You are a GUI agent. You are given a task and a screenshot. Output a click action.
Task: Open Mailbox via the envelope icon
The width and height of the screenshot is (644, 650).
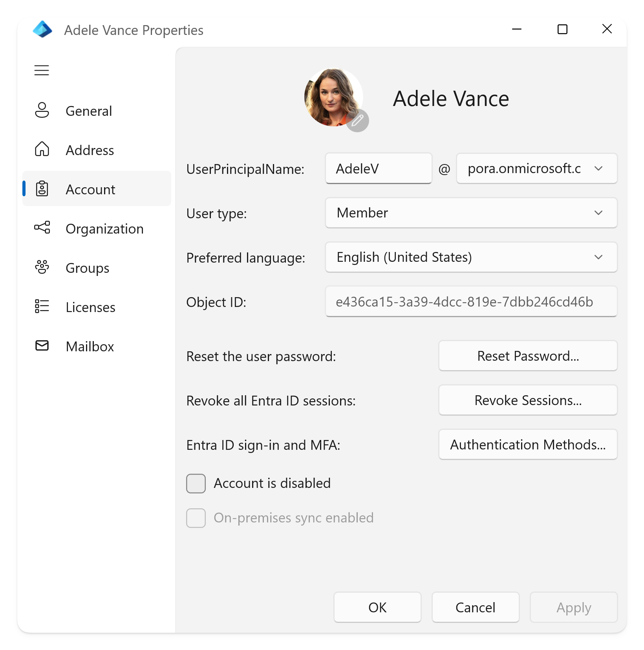pyautogui.click(x=42, y=346)
